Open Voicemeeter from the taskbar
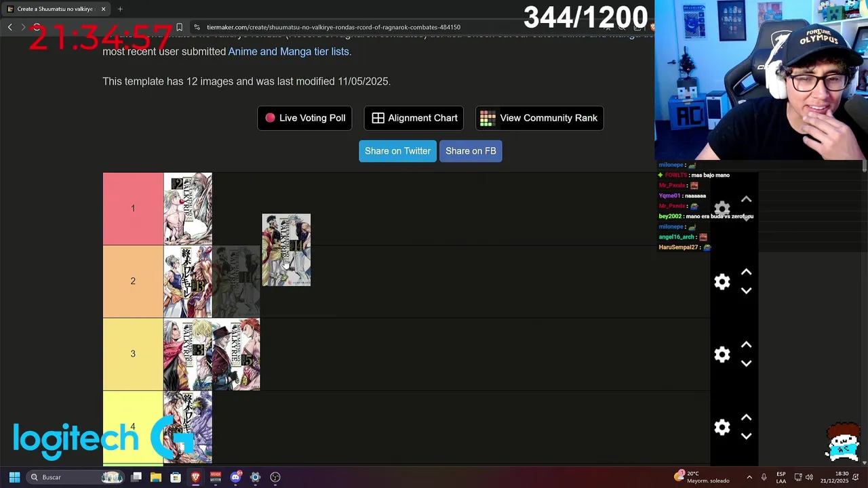 point(216,477)
